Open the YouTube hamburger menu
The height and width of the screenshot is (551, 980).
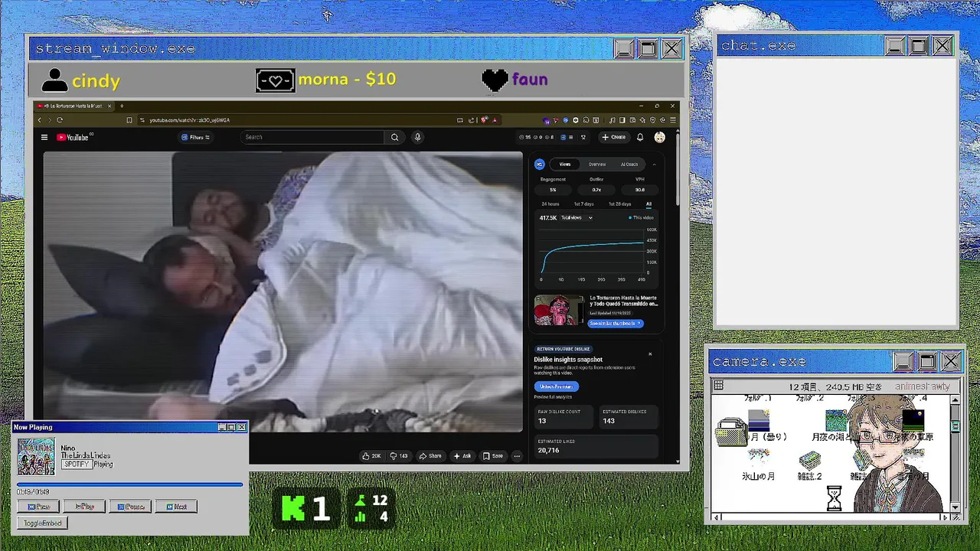point(44,138)
